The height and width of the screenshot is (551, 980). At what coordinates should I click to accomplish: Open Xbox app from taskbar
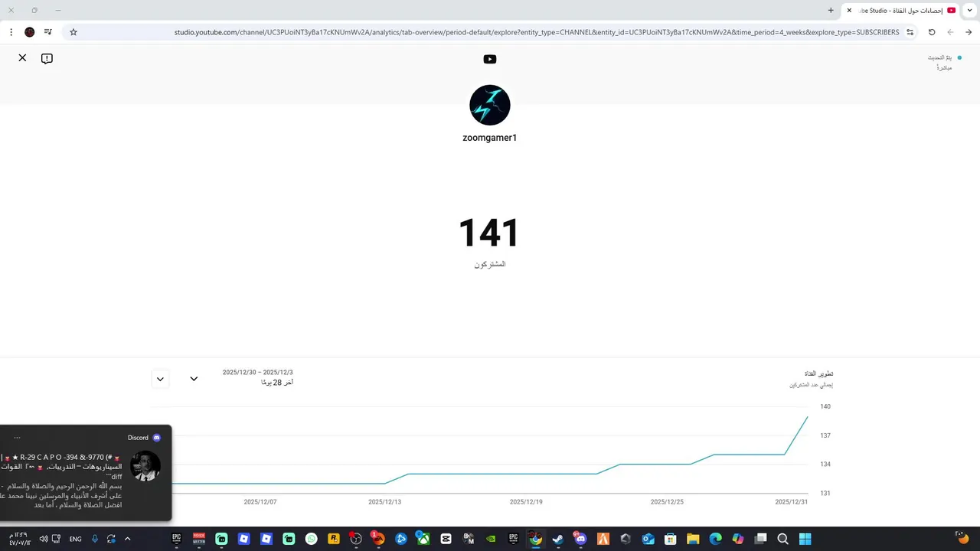423,539
